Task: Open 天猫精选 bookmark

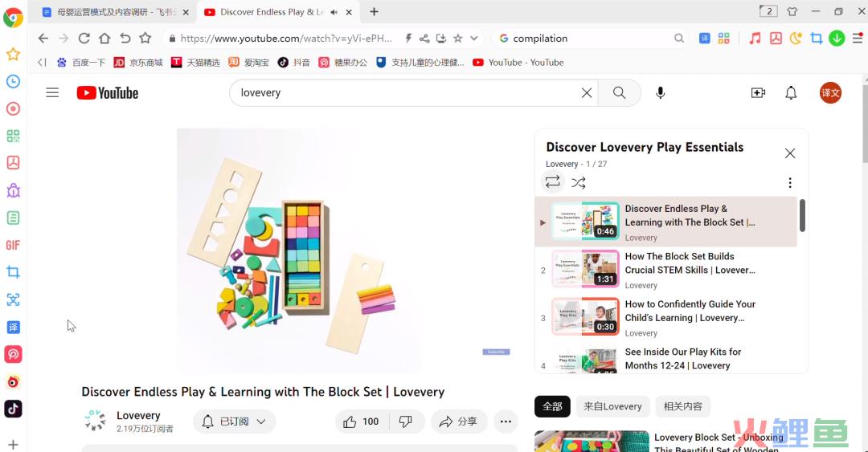Action: [195, 63]
